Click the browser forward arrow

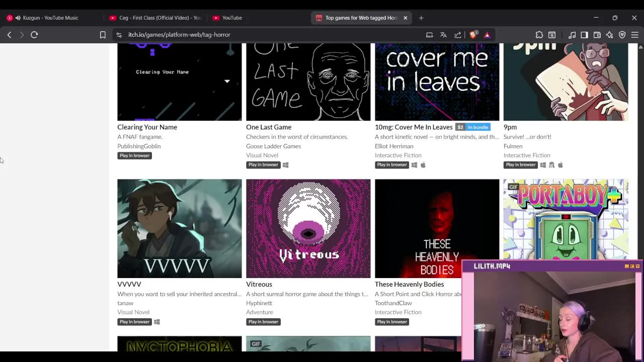pyautogui.click(x=22, y=35)
